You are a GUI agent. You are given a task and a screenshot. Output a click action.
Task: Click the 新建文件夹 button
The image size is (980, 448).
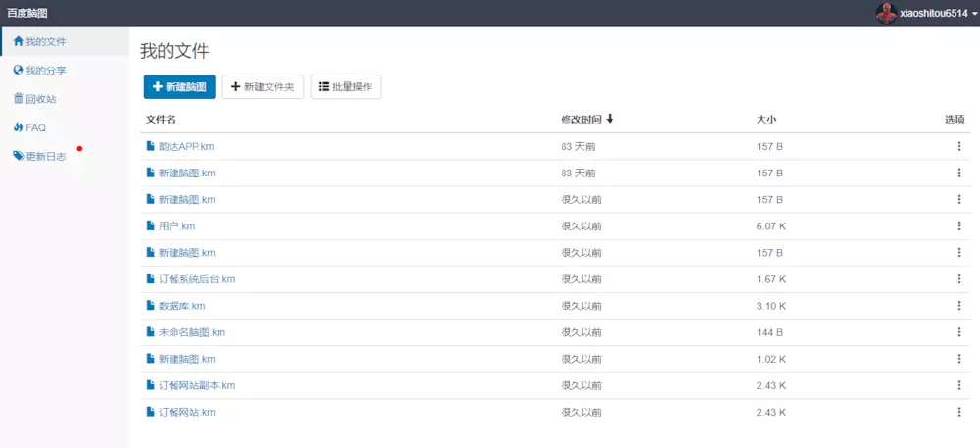(263, 87)
